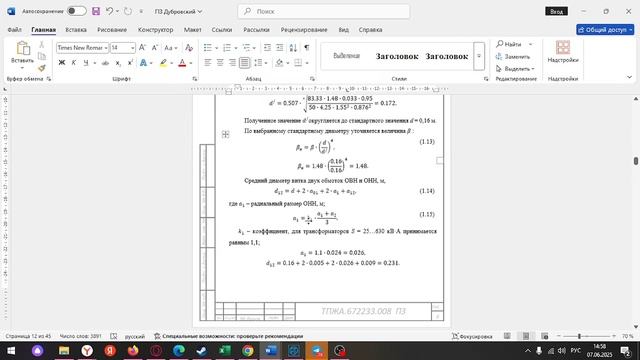Click the Increase Font Size icon

pos(142,48)
